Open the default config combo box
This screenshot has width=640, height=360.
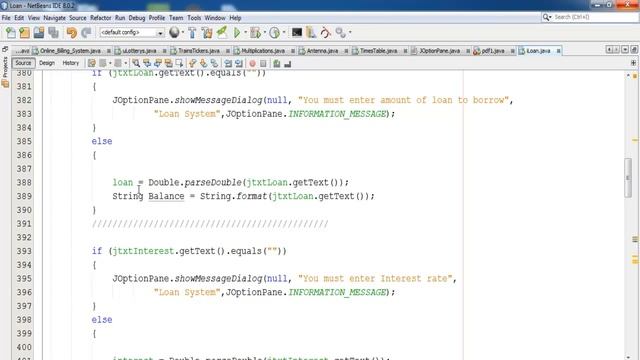(131, 32)
